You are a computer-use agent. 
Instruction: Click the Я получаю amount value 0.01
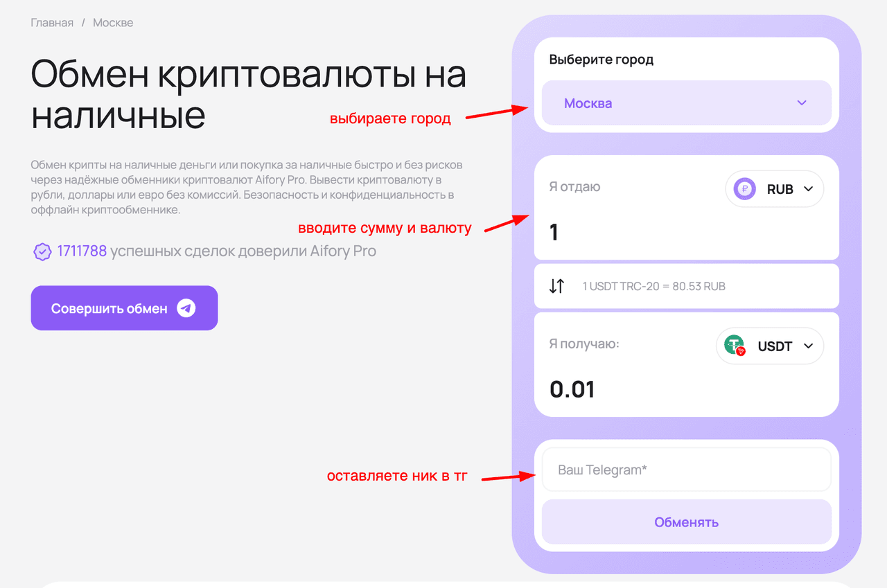(x=572, y=389)
